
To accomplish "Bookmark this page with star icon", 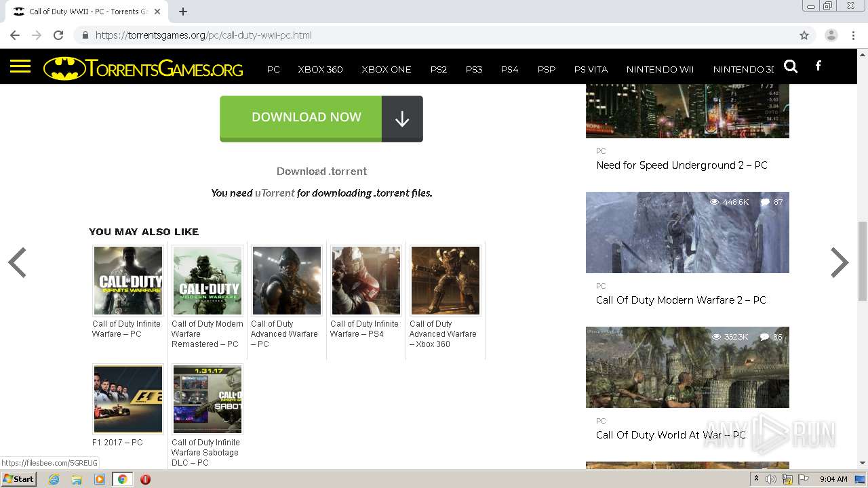I will [804, 35].
